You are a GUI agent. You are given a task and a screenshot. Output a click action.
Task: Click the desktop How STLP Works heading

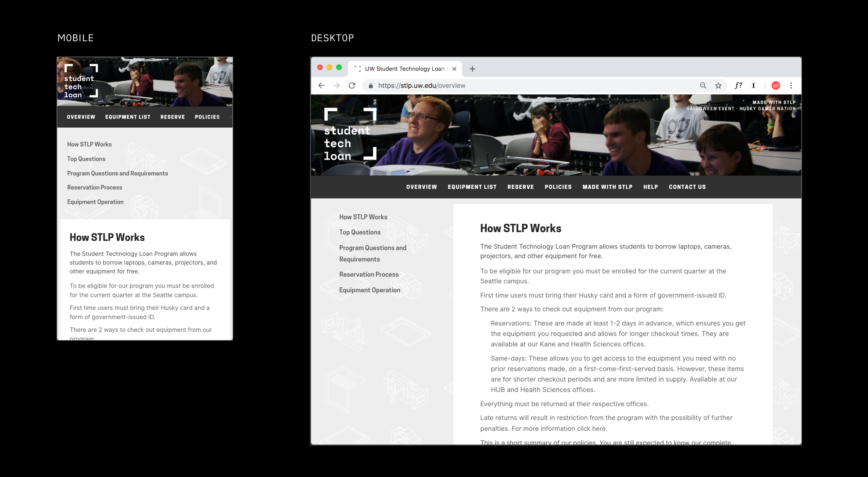520,228
